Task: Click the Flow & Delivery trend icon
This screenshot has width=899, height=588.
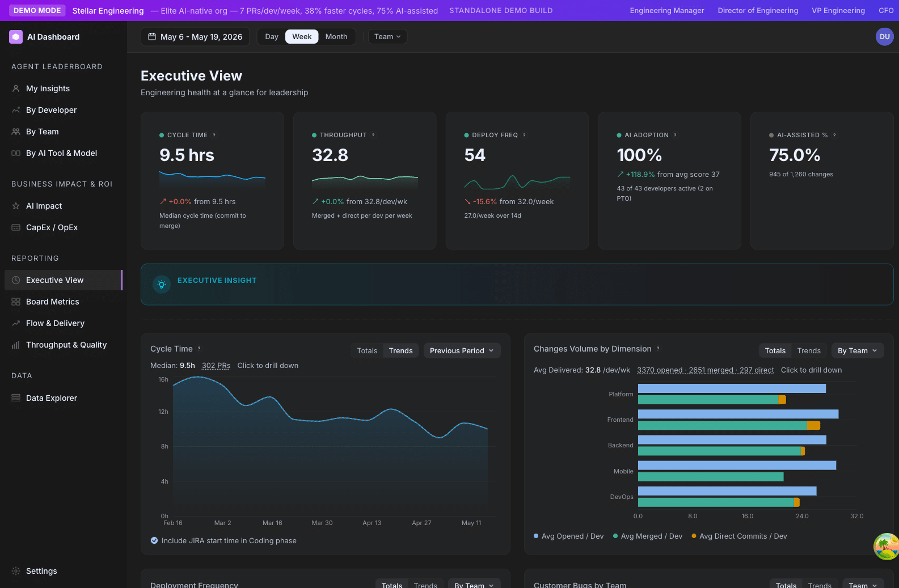Action: tap(16, 323)
